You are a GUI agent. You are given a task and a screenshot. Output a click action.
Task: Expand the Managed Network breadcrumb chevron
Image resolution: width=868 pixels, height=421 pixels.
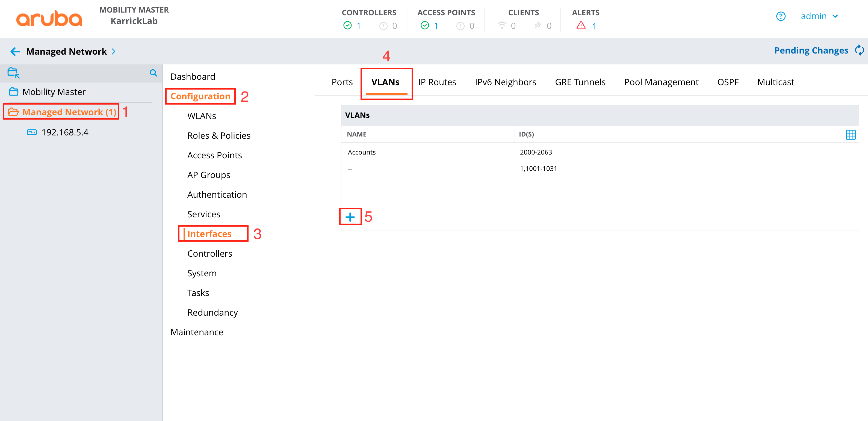pos(114,52)
